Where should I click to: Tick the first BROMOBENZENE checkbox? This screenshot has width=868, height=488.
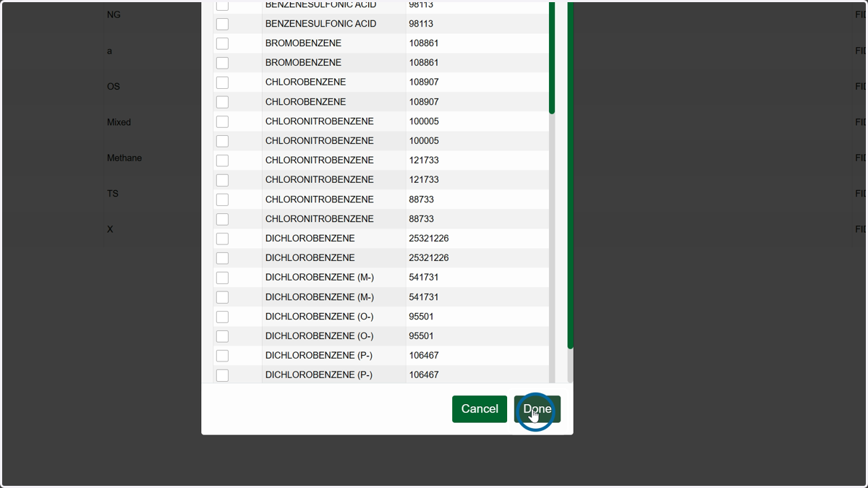pos(222,43)
